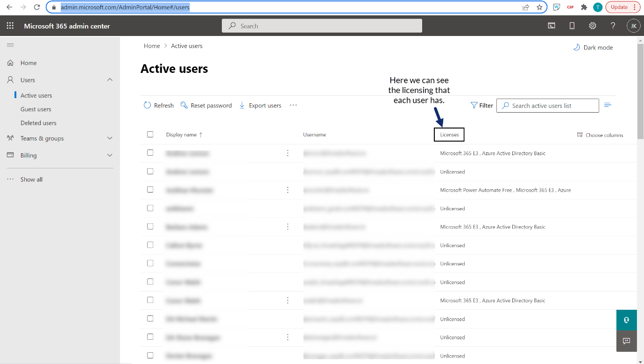The height and width of the screenshot is (364, 644).
Task: Tick the select-all checkbox in table header
Action: (x=150, y=134)
